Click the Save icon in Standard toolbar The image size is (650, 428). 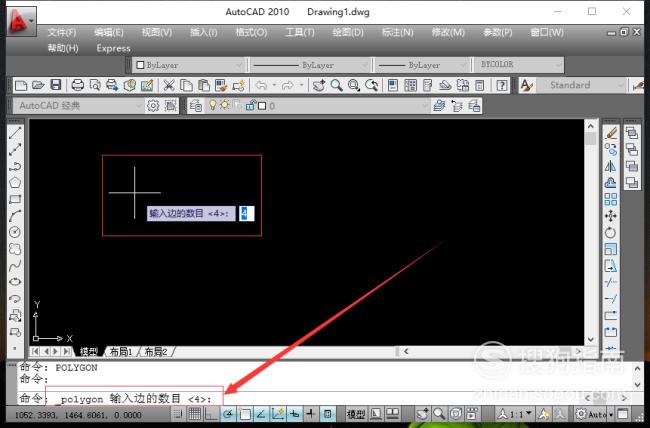[x=56, y=85]
